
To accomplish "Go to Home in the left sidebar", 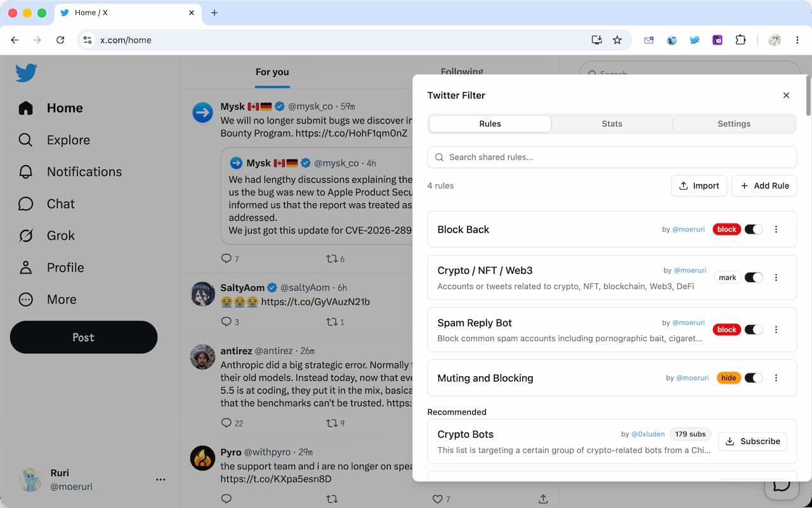I will click(x=51, y=108).
